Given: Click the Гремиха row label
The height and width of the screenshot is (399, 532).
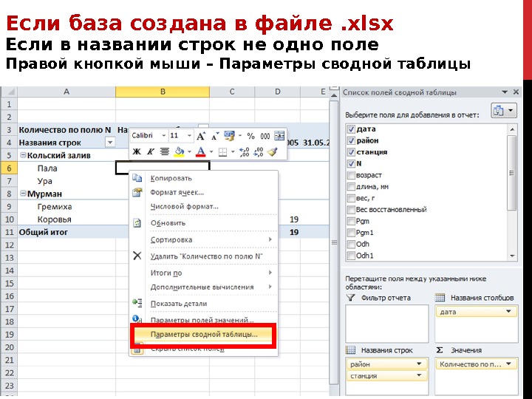Looking at the screenshot, I should pos(55,207).
